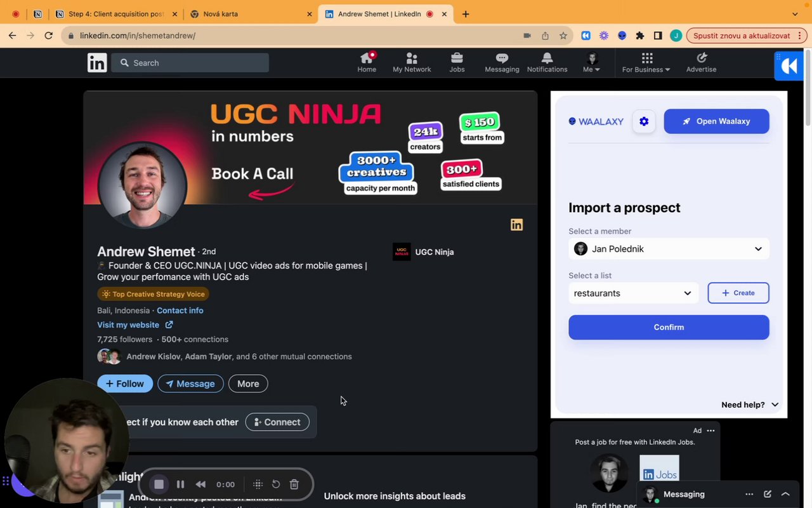Expand the Messaging overlay chevron
Image resolution: width=812 pixels, height=508 pixels.
pyautogui.click(x=785, y=494)
